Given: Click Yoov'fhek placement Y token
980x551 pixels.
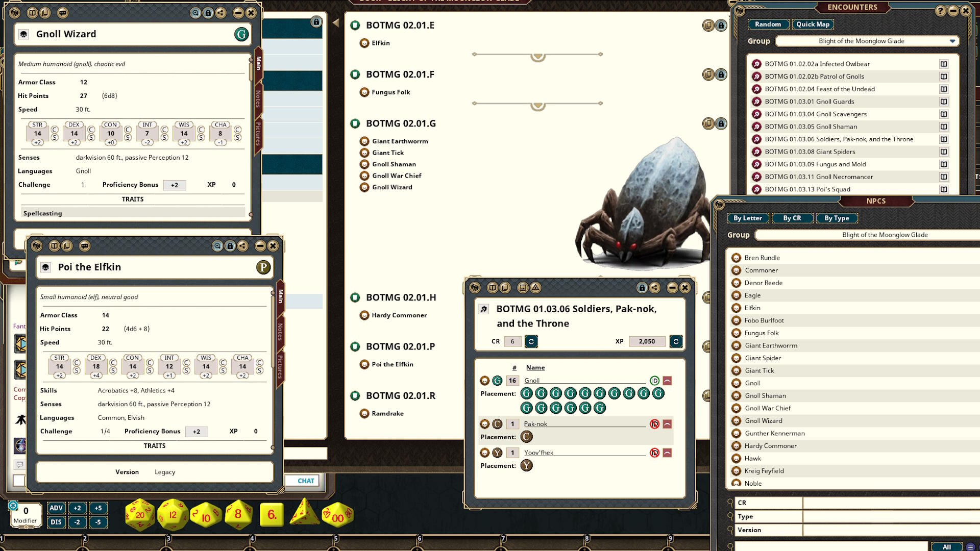Looking at the screenshot, I should 526,465.
